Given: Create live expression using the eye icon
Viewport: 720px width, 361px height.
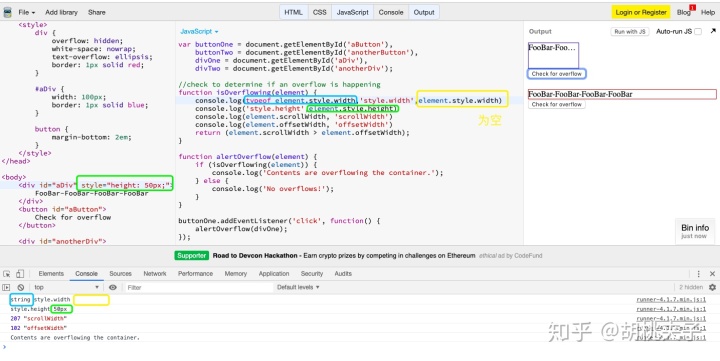Looking at the screenshot, I should pos(112,288).
